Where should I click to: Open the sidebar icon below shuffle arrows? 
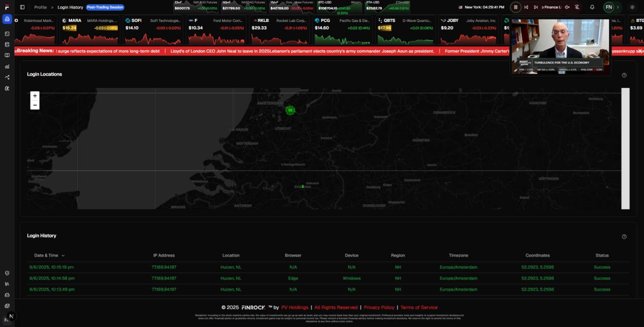pyautogui.click(x=7, y=88)
